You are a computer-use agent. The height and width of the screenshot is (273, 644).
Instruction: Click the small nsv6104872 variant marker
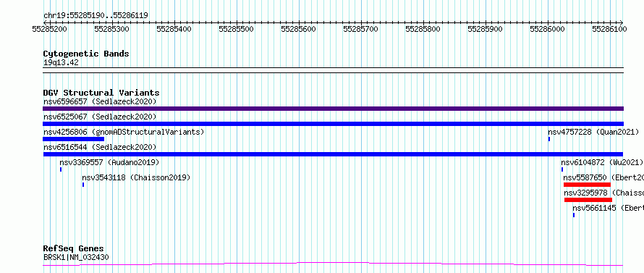(562, 169)
